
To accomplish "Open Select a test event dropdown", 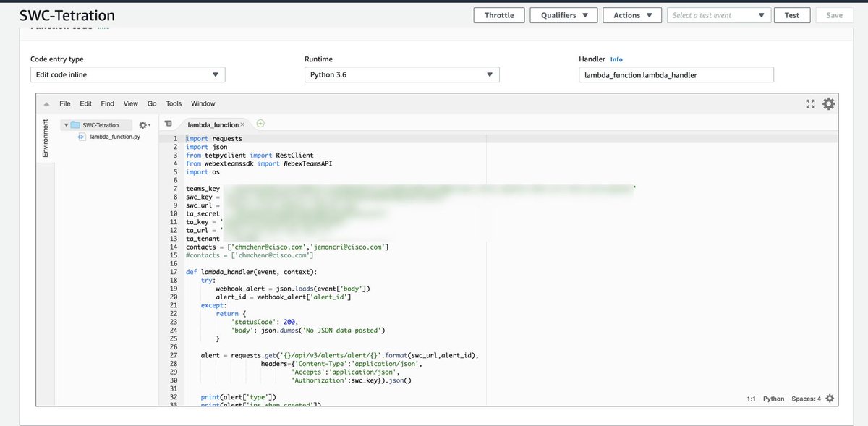I will point(719,15).
